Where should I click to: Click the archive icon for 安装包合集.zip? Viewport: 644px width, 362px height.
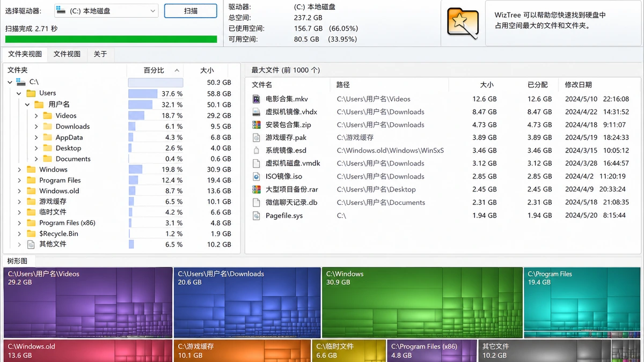(x=257, y=125)
